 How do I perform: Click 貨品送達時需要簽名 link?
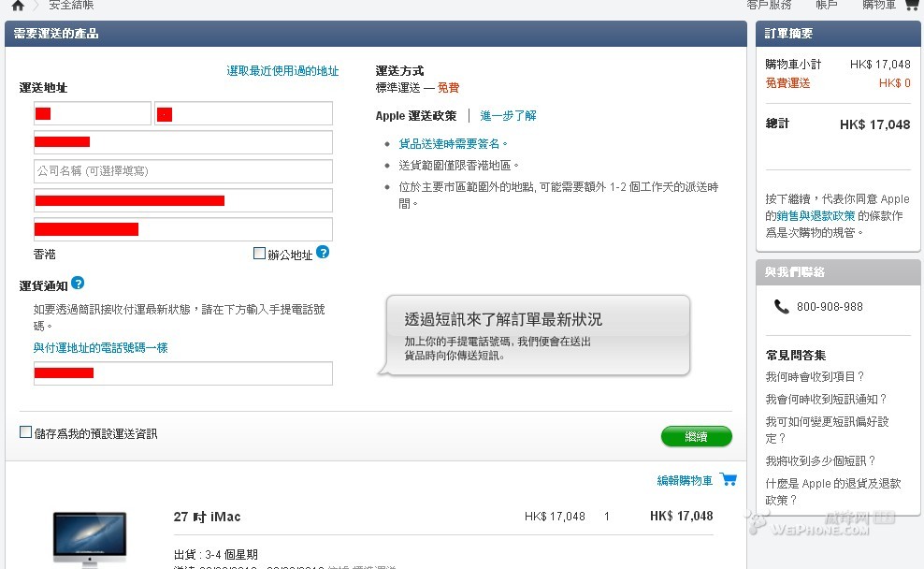[453, 144]
